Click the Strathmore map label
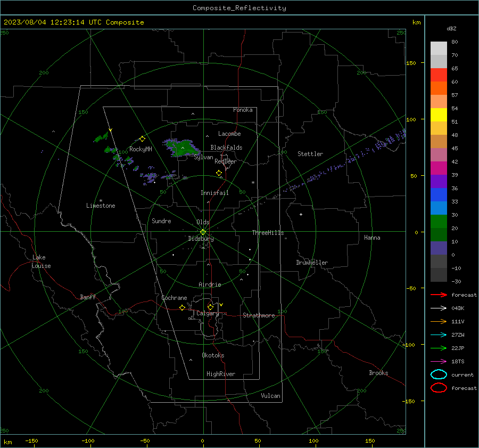 point(259,315)
